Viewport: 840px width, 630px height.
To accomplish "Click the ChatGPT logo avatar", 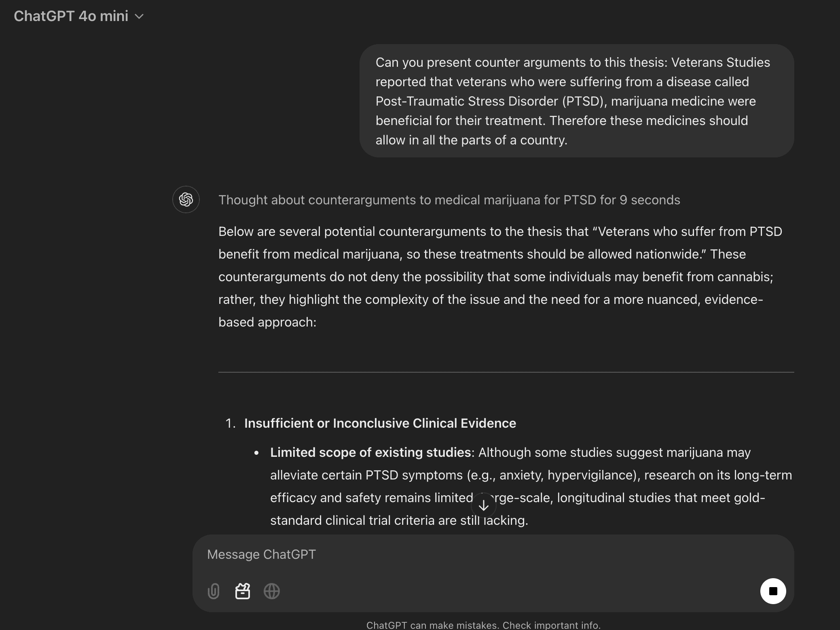I will click(186, 199).
